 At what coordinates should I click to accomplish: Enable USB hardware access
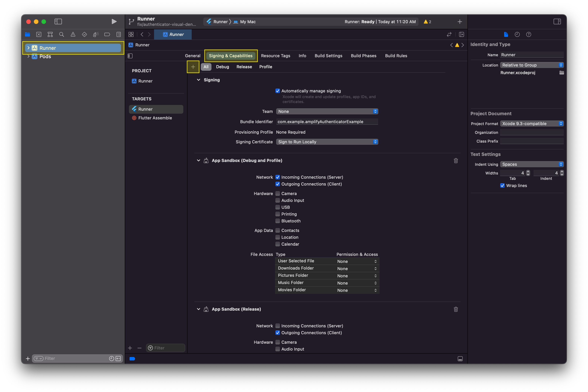(278, 207)
